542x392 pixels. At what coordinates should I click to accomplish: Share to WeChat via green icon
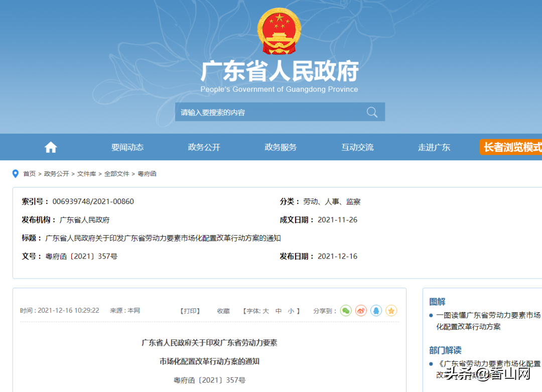click(346, 311)
